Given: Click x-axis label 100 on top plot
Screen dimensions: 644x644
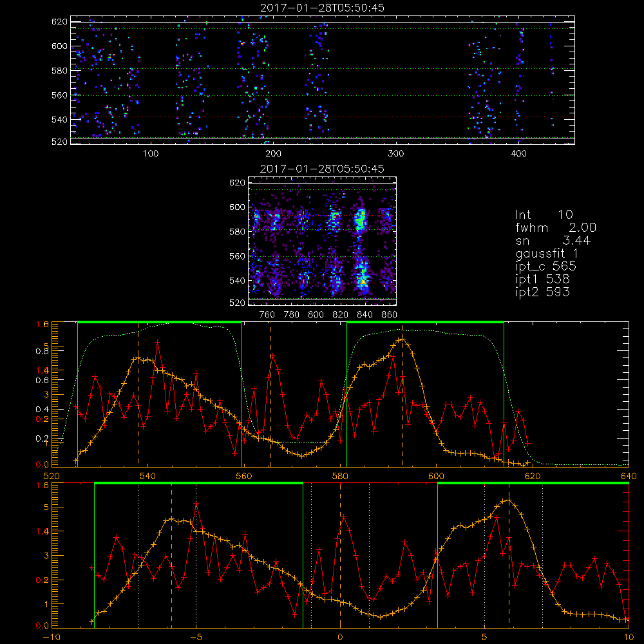Looking at the screenshot, I should coord(151,154).
